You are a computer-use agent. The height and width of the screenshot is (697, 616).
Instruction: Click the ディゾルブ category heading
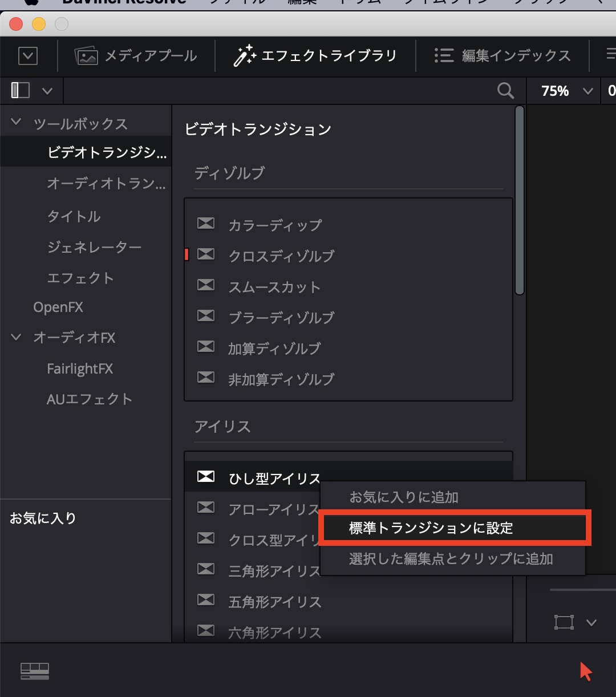coord(229,173)
